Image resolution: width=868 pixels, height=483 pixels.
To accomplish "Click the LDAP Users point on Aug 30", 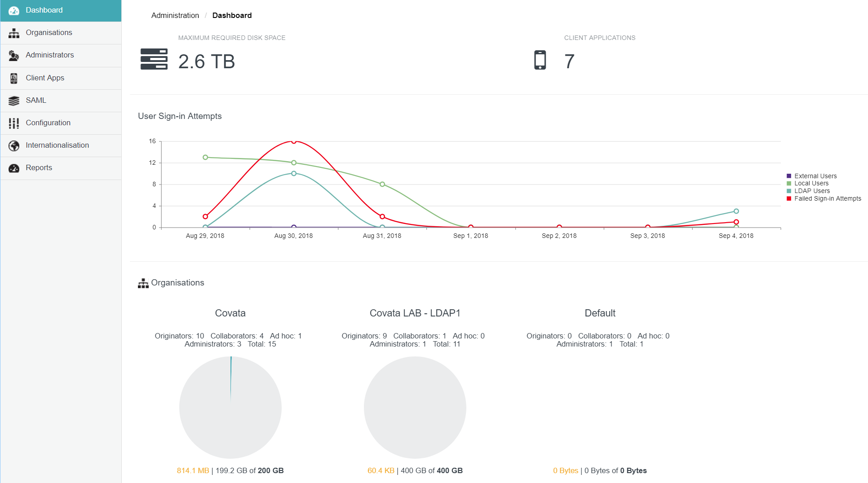I will coord(294,173).
